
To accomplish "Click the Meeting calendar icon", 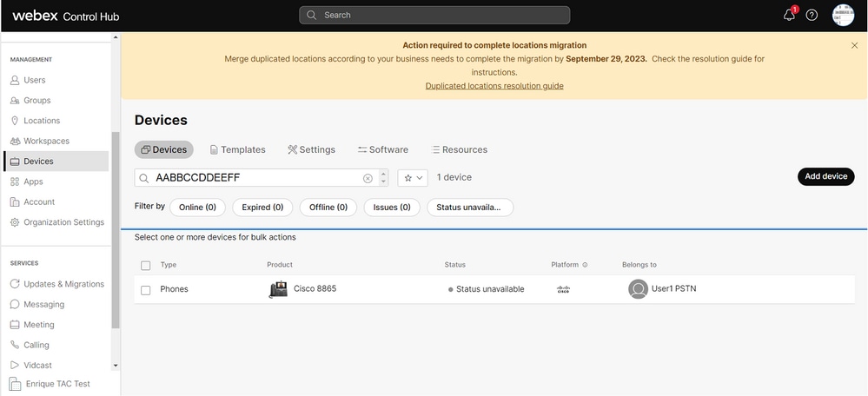I will [15, 325].
